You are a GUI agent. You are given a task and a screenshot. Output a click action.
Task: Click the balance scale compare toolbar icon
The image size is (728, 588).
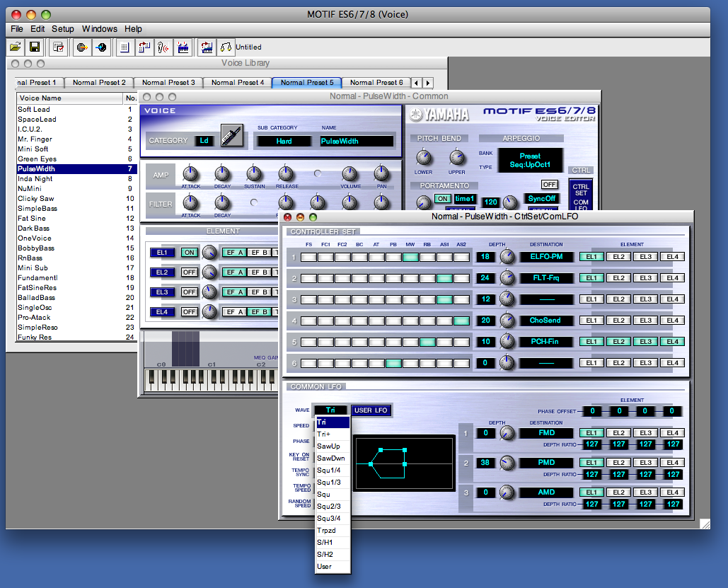(226, 47)
